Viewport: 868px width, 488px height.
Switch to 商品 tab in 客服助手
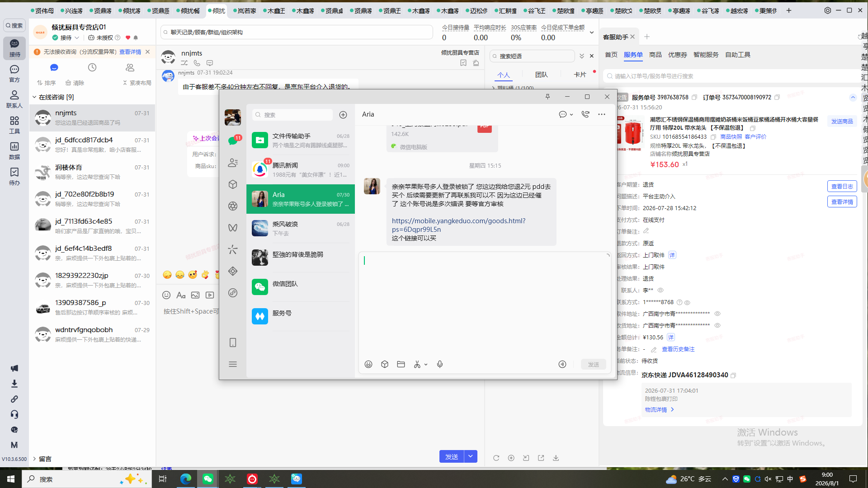point(655,55)
